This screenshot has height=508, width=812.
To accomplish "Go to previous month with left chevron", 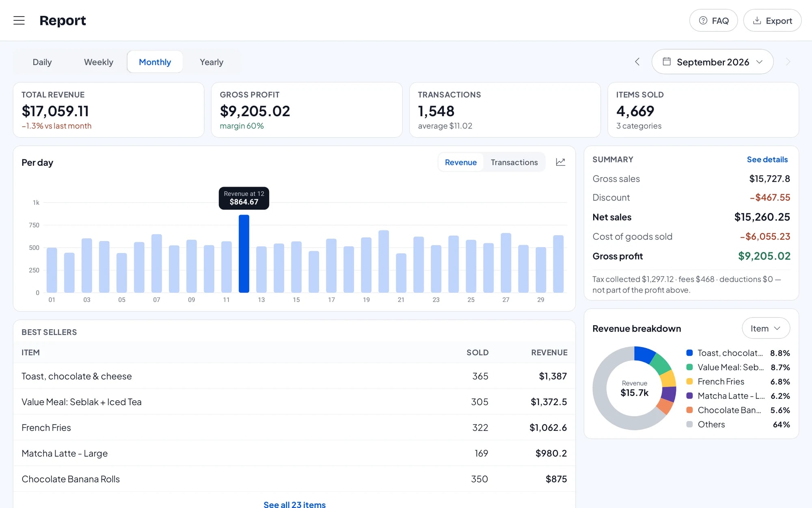I will 637,62.
